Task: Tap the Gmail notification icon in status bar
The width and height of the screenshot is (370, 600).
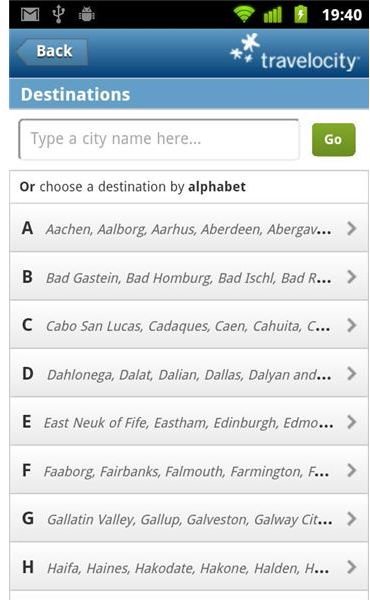Action: pyautogui.click(x=30, y=15)
